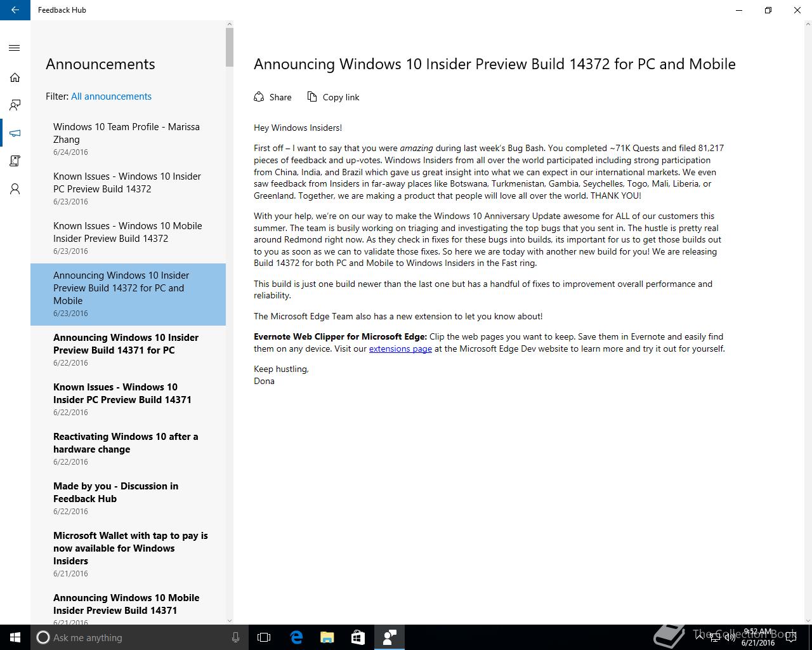This screenshot has width=812, height=650.
Task: Open the hamburger navigation menu
Action: [15, 48]
